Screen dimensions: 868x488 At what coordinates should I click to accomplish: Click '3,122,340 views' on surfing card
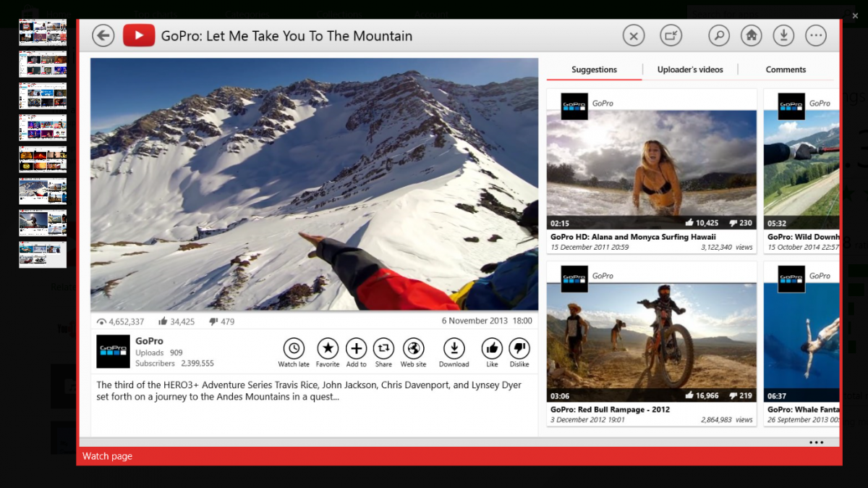click(727, 248)
